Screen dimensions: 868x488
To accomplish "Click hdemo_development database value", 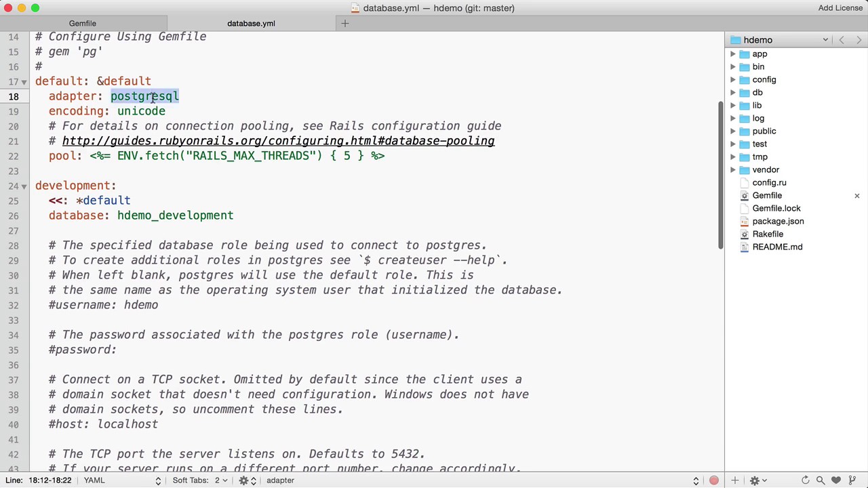I will click(175, 216).
